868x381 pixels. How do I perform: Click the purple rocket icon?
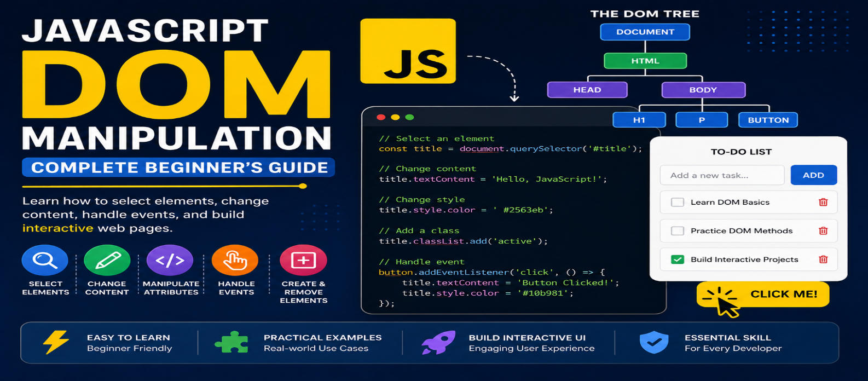tap(438, 343)
